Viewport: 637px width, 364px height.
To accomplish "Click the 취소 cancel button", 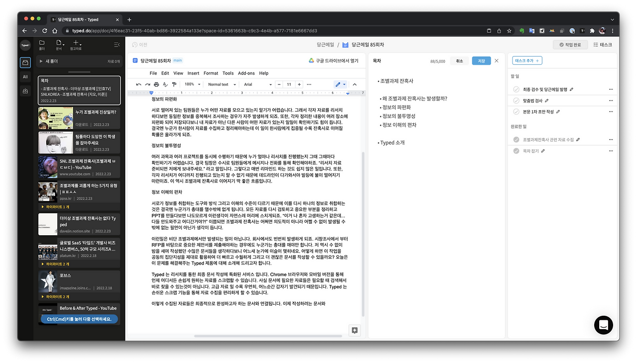I will pos(459,61).
